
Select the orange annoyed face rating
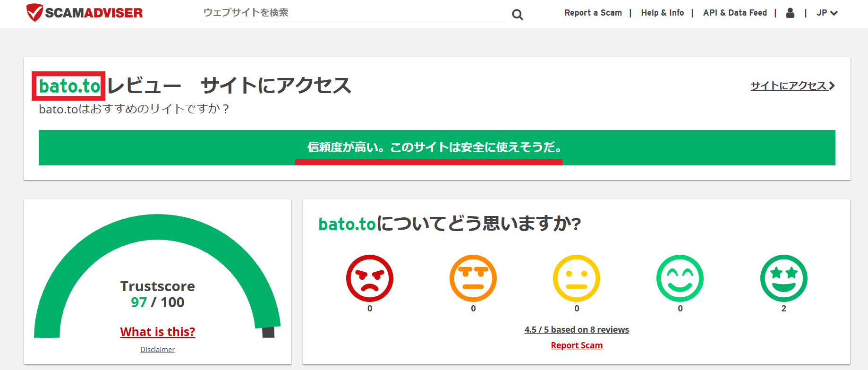(x=473, y=278)
